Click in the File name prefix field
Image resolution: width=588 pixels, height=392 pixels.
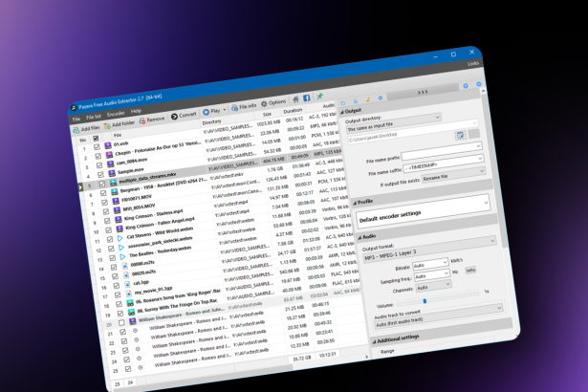442,150
